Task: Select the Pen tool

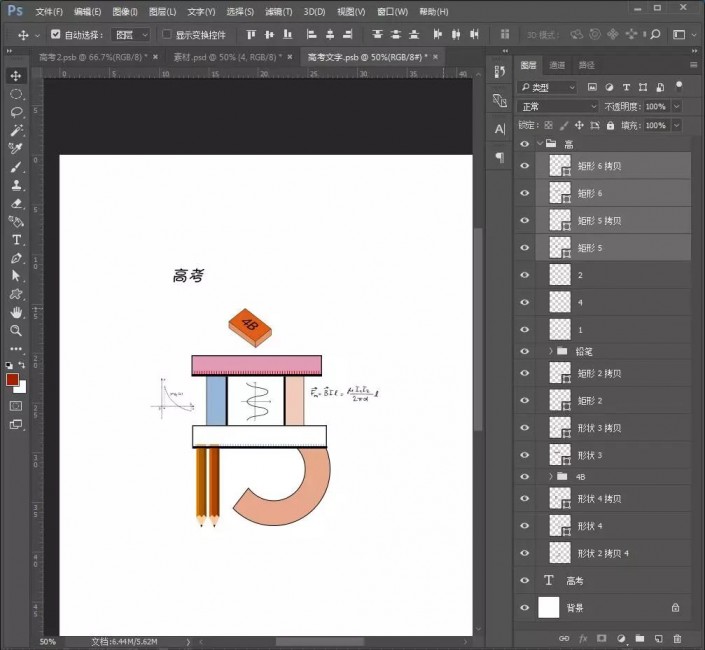Action: pos(16,258)
